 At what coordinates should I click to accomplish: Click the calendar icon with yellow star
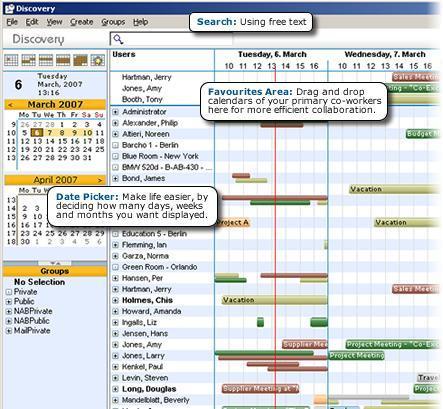pos(98,60)
